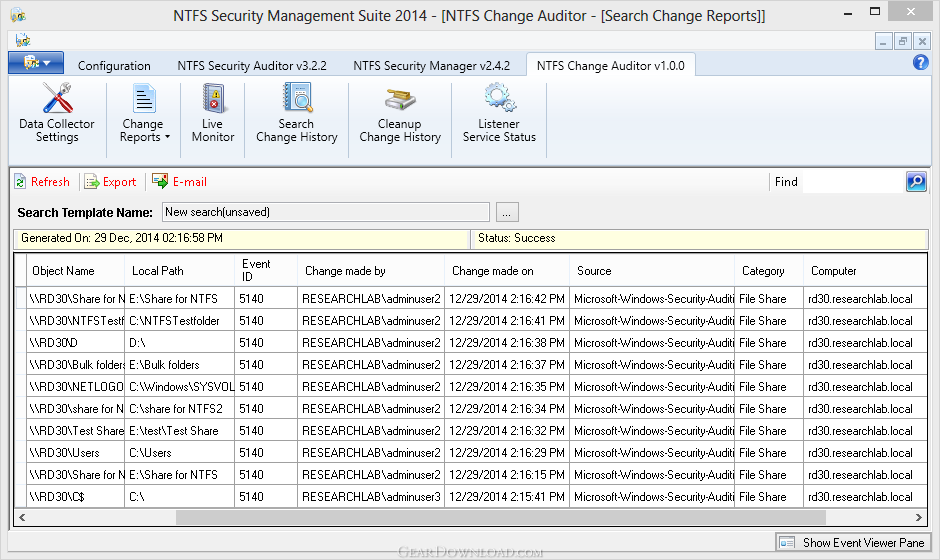The height and width of the screenshot is (560, 940).
Task: Click the RESEARCHLAB\adminuser3 cell
Action: [371, 496]
